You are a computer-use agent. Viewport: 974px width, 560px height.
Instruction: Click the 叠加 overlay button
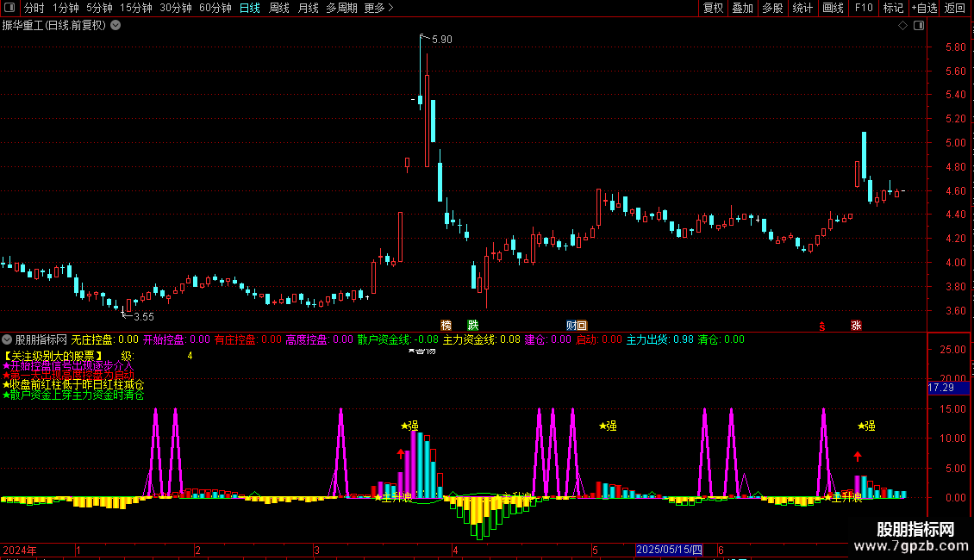pos(742,8)
